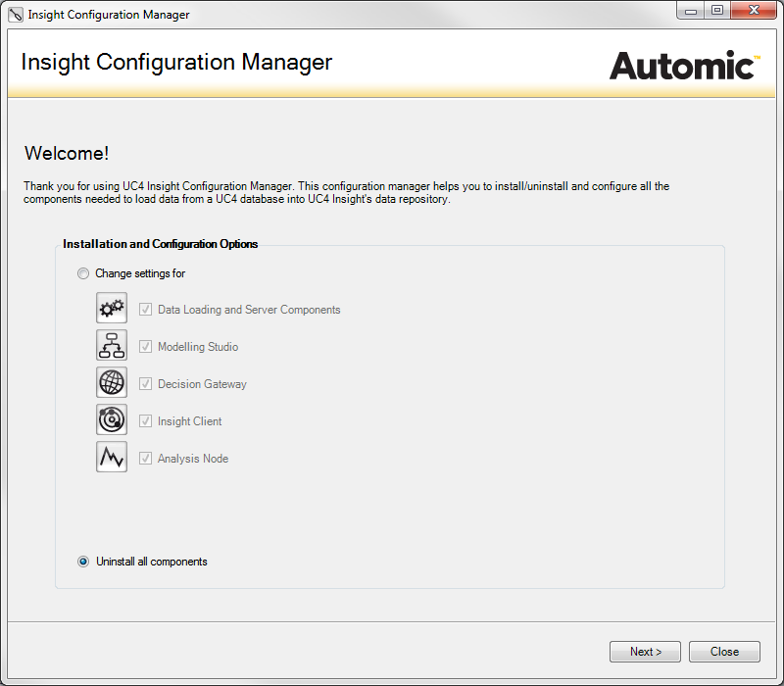Toggle the Analysis Node checkbox
The width and height of the screenshot is (784, 686).
145,458
